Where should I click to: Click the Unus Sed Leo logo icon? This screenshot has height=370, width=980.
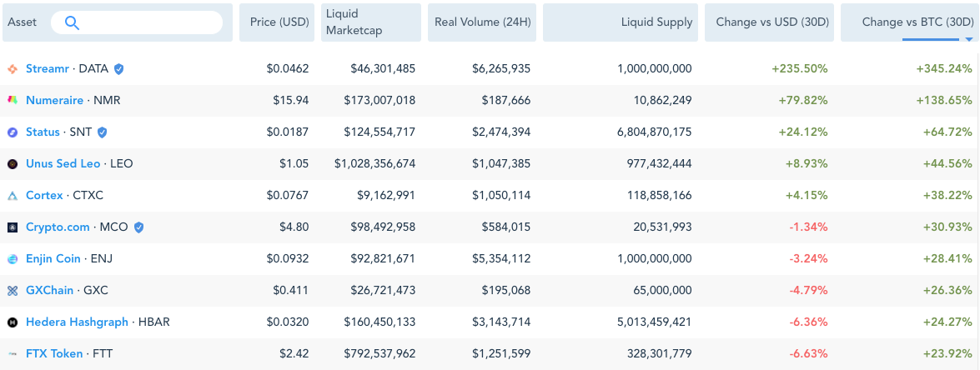coord(13,164)
